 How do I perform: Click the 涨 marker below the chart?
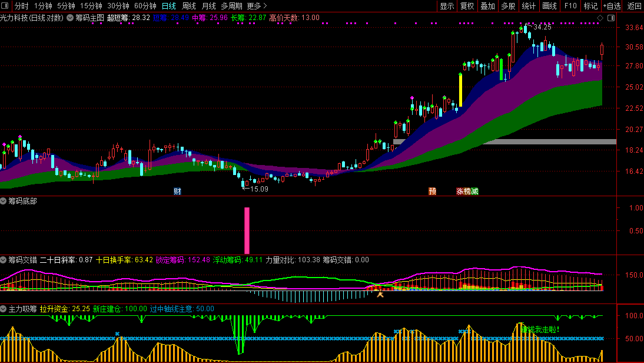[460, 192]
